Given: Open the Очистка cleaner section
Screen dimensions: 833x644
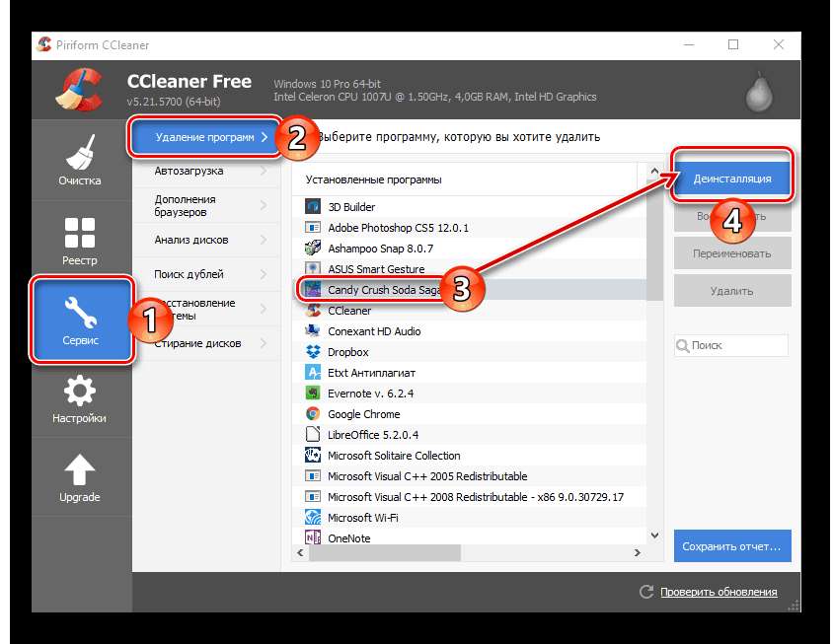Looking at the screenshot, I should pos(79,161).
